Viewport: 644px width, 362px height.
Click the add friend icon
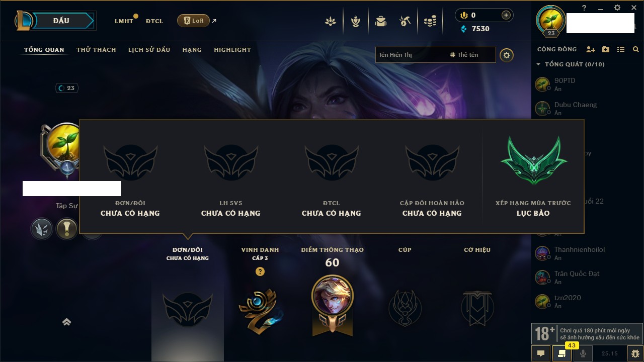coord(591,49)
